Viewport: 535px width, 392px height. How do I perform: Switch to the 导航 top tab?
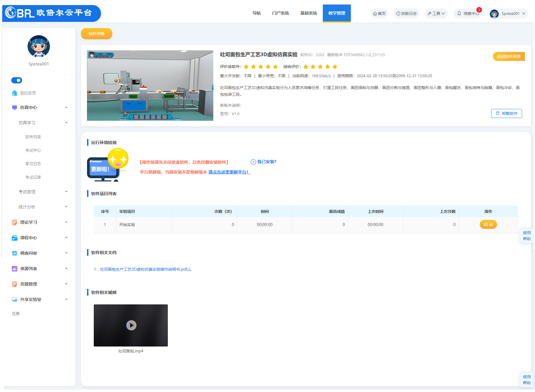click(x=257, y=13)
